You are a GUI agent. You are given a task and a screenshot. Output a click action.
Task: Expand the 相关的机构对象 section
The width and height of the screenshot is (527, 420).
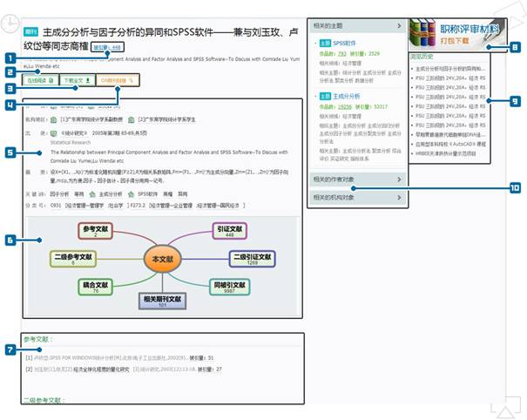tap(357, 198)
